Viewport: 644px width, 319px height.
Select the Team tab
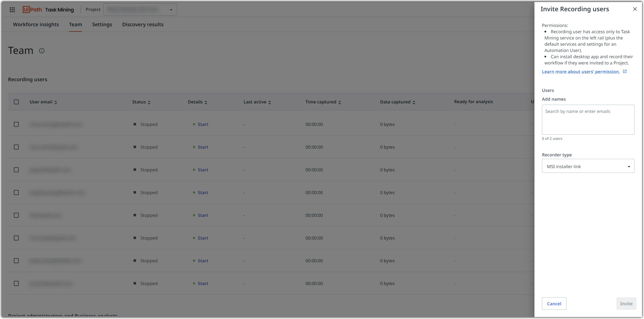(x=76, y=24)
